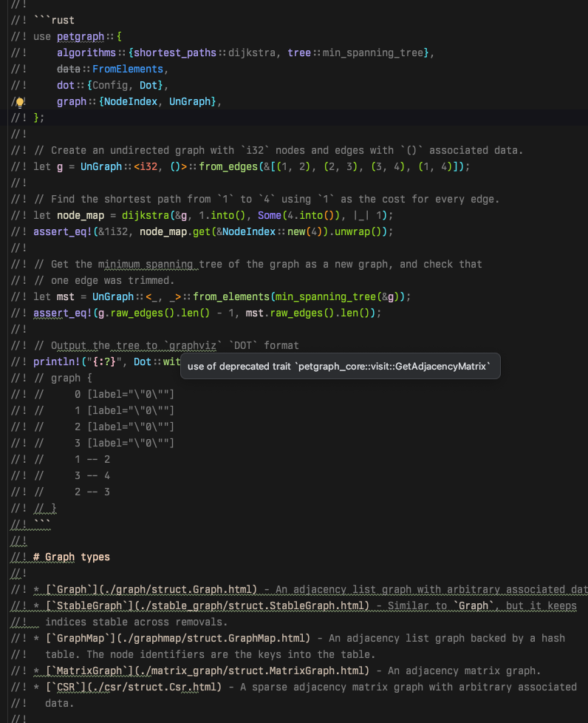The height and width of the screenshot is (723, 588).
Task: Click "min_spanning_tree" in the algorithms import line
Action: coord(373,52)
